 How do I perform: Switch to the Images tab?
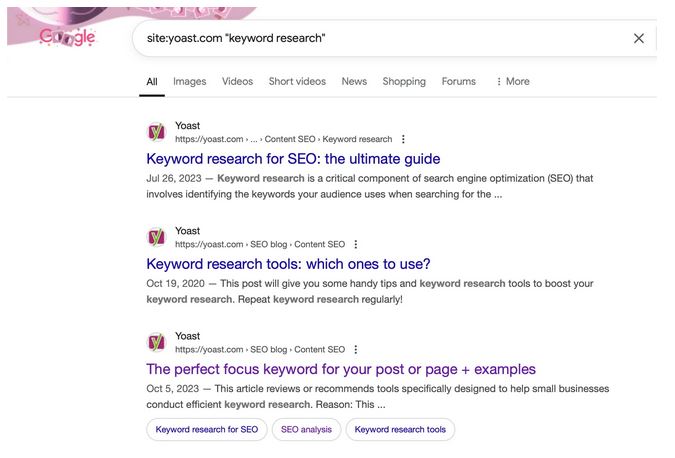(x=189, y=82)
